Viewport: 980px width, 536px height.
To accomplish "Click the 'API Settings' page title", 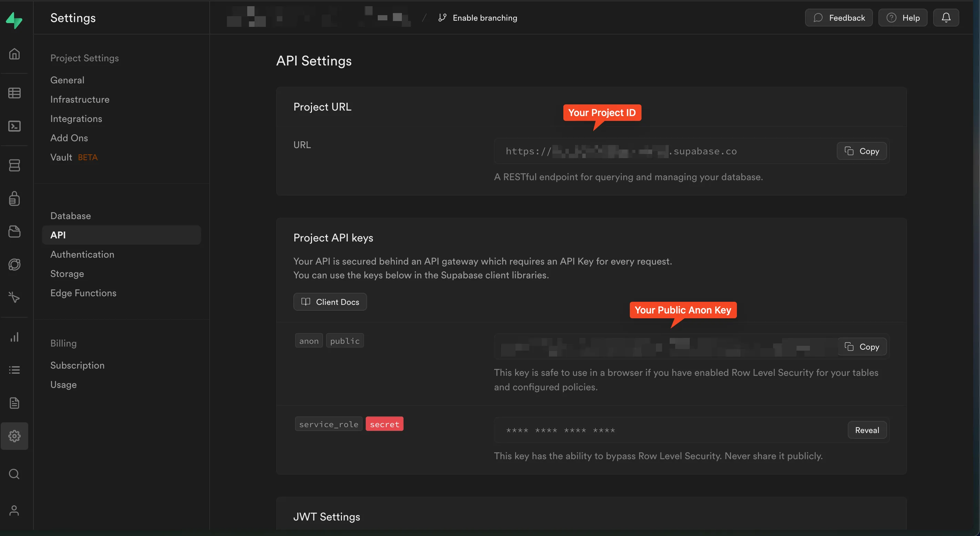I will 314,61.
